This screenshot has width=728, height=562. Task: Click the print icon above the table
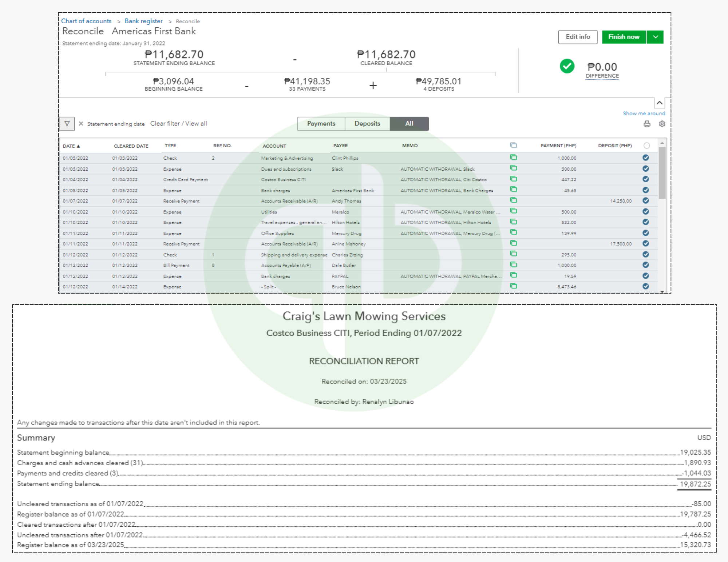point(647,124)
